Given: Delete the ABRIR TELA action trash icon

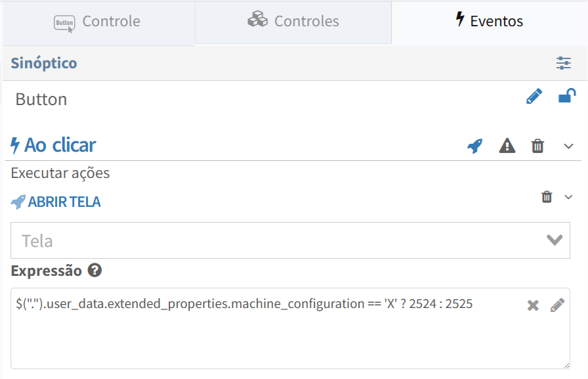Looking at the screenshot, I should click(x=547, y=196).
